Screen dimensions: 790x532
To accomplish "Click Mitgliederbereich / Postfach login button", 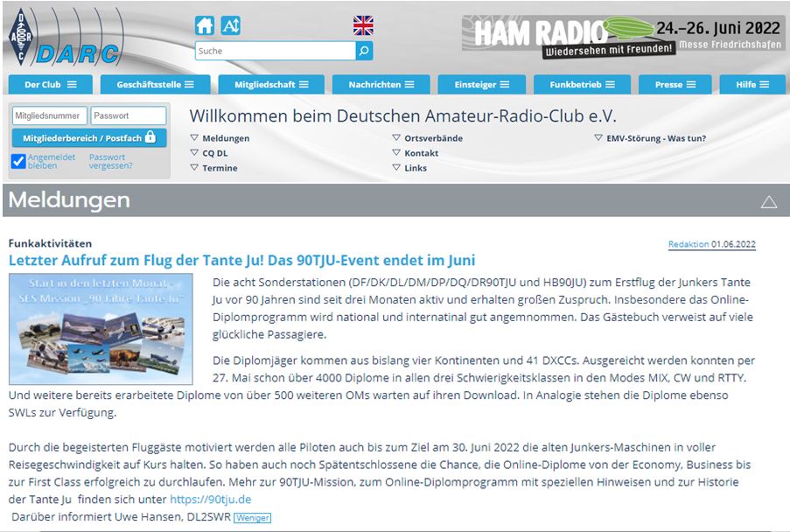I will pos(88,138).
